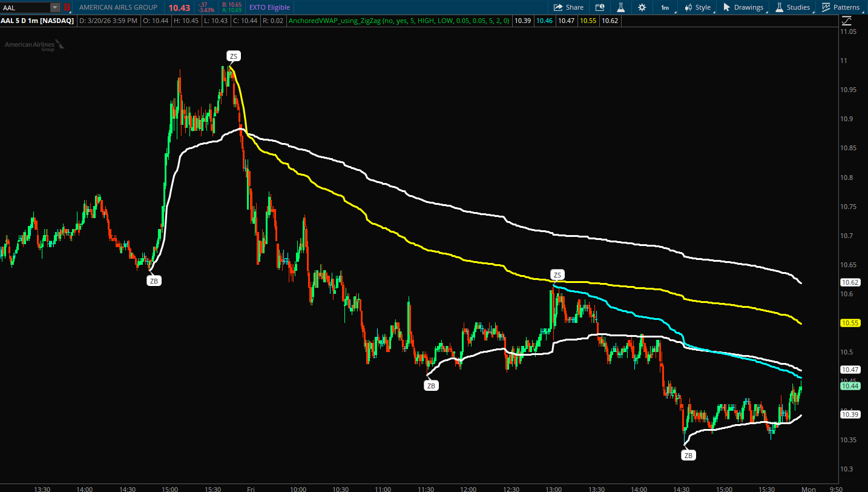
Task: Click the yellow 10.55 price label
Action: coord(850,323)
